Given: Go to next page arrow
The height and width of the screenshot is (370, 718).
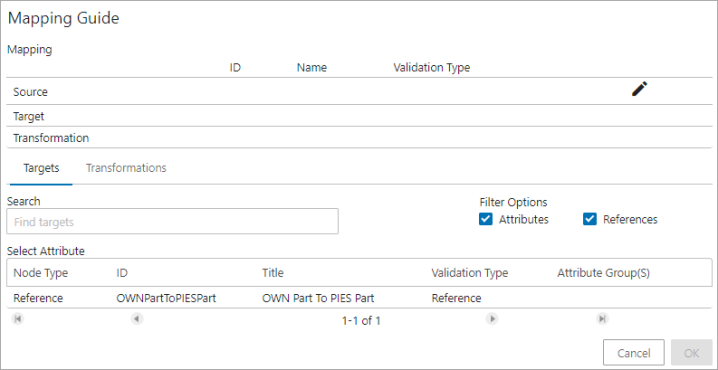Looking at the screenshot, I should click(x=492, y=319).
